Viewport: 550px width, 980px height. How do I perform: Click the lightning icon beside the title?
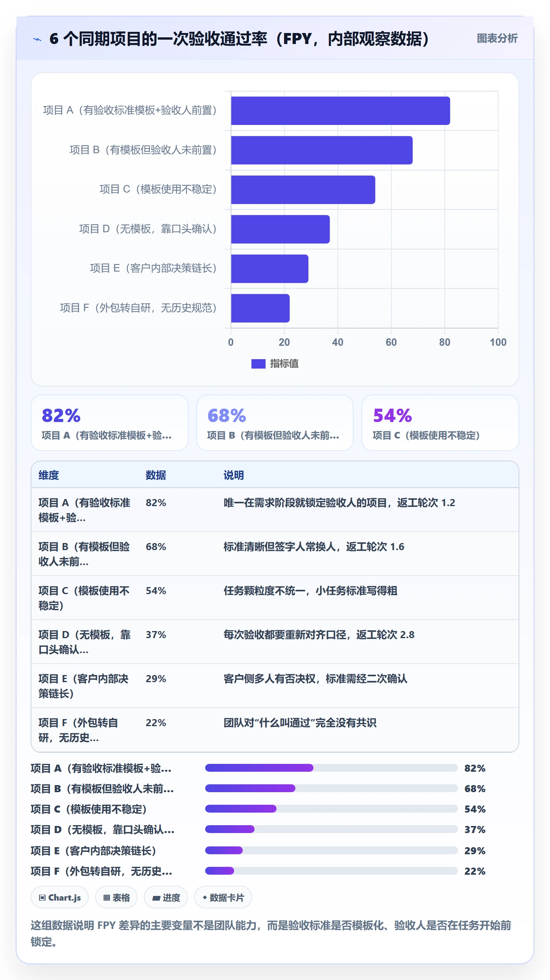pos(37,39)
